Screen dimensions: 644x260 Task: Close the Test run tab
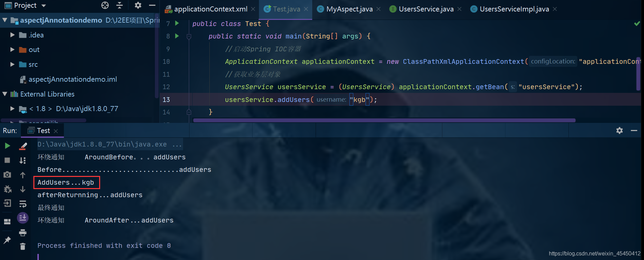point(56,131)
